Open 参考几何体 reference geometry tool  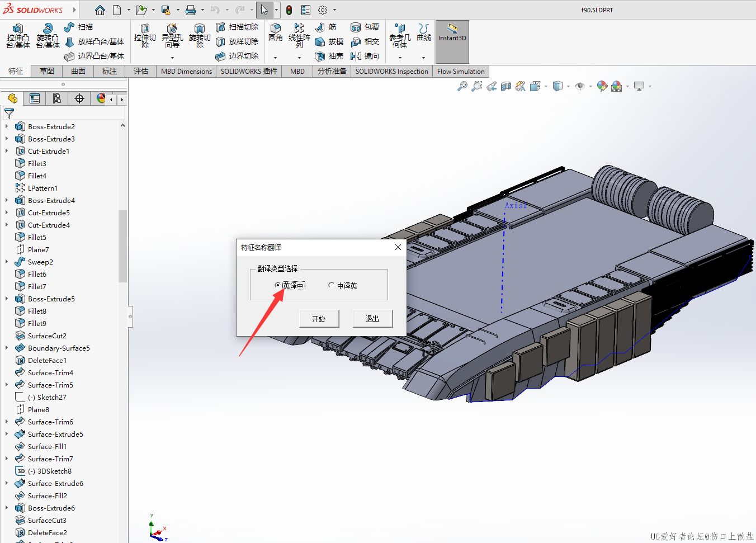click(400, 36)
